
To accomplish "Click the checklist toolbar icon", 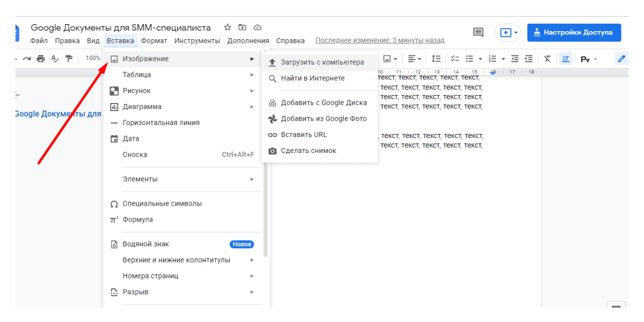I will coord(455,58).
